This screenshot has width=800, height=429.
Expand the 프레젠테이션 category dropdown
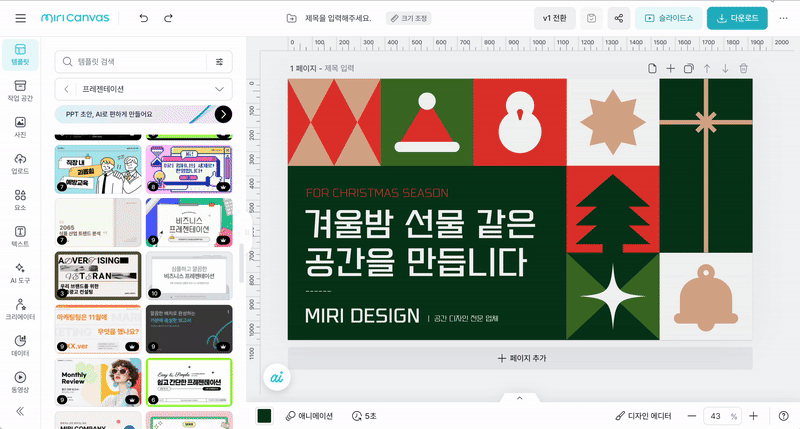point(219,89)
